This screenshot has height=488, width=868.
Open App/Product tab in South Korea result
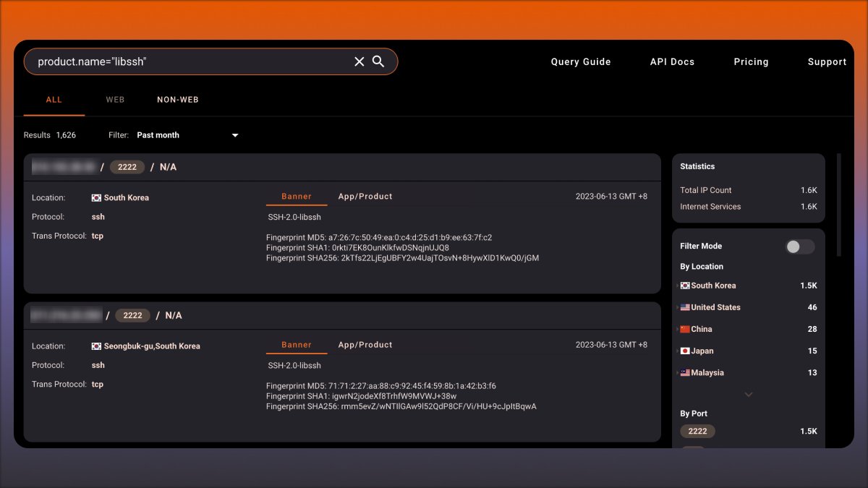pos(365,197)
